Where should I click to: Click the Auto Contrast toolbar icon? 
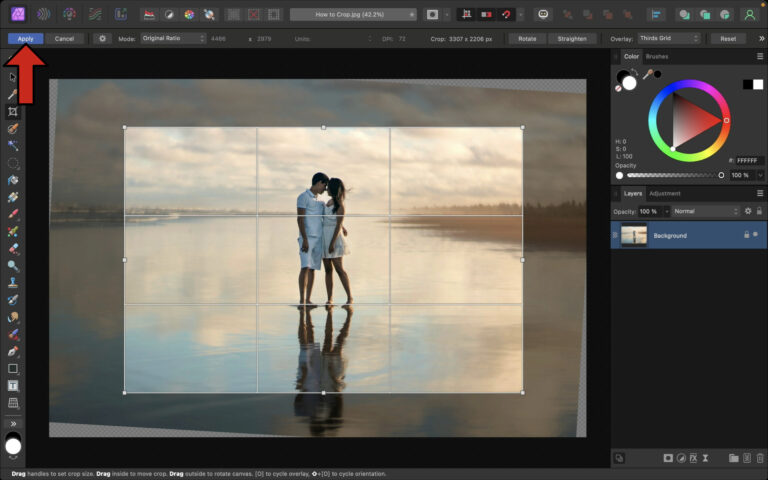(169, 15)
